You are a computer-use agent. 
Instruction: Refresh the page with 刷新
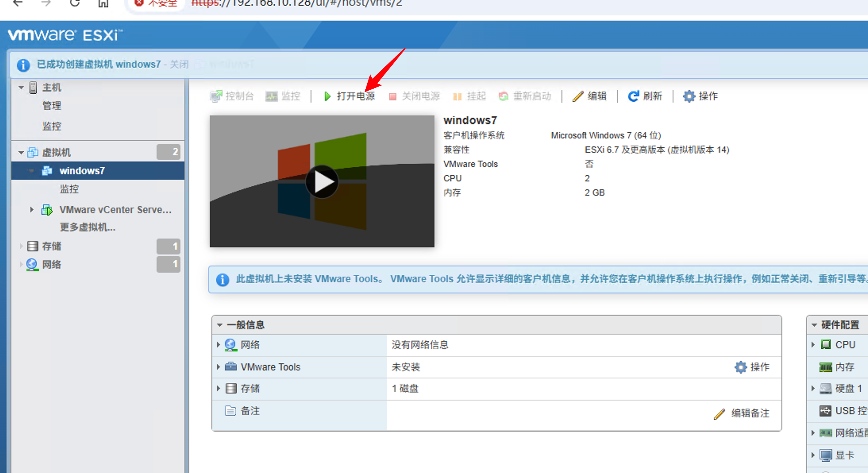645,96
